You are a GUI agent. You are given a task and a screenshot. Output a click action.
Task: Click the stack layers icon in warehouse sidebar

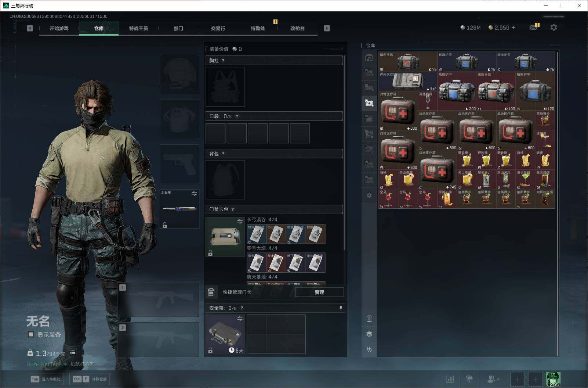(369, 334)
